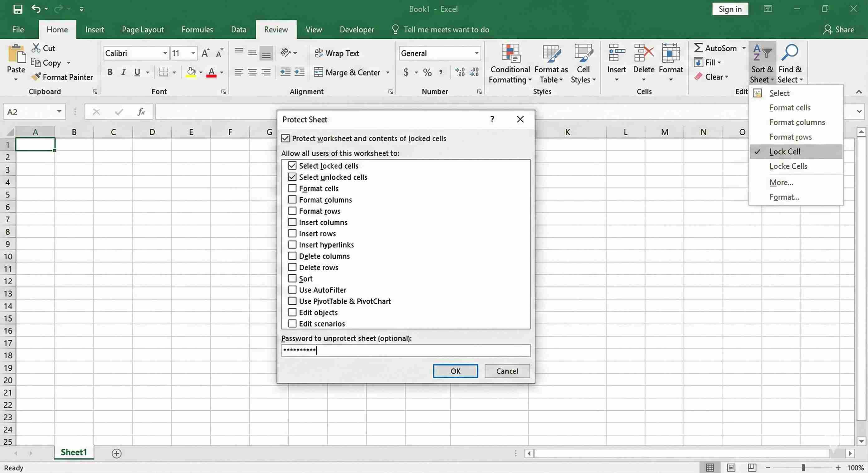
Task: Expand the General number format dropdown
Action: tap(476, 53)
